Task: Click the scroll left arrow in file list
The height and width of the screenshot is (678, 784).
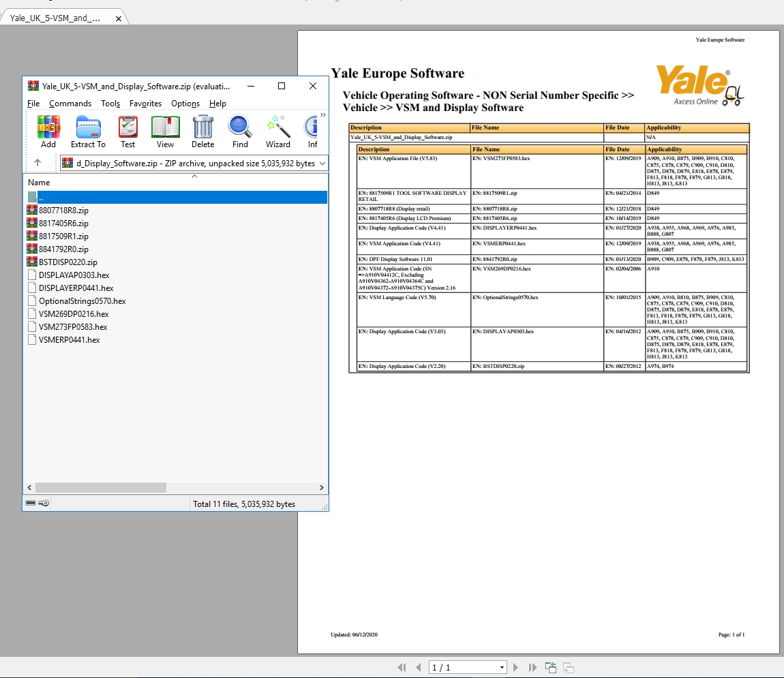Action: pyautogui.click(x=29, y=487)
